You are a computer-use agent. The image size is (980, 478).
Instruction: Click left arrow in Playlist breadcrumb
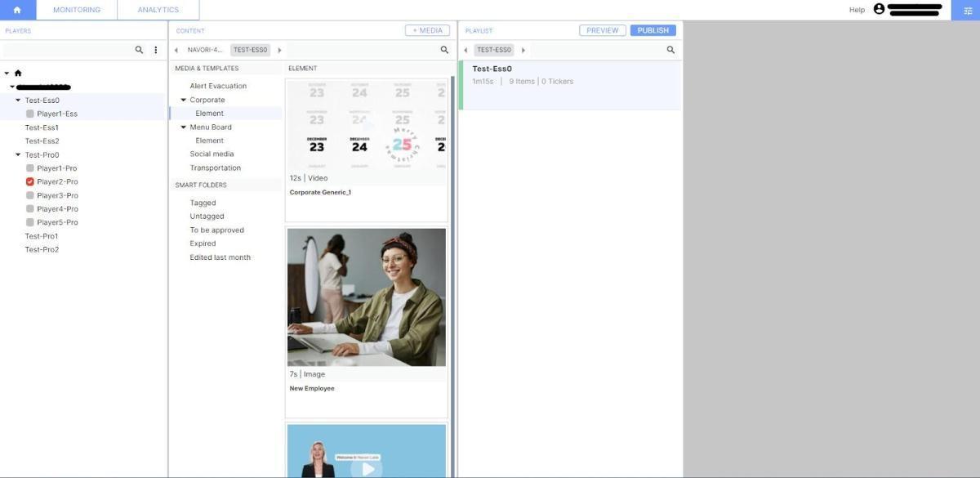pos(465,50)
